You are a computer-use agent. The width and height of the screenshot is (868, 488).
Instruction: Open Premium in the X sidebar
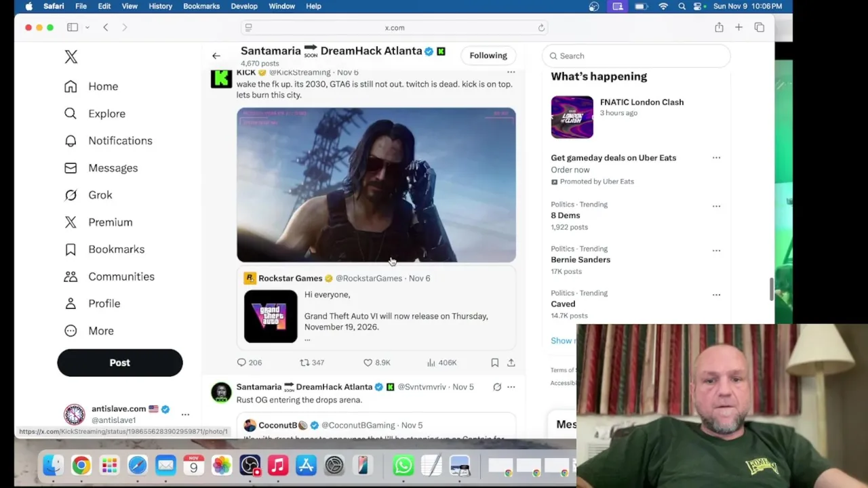pyautogui.click(x=98, y=222)
